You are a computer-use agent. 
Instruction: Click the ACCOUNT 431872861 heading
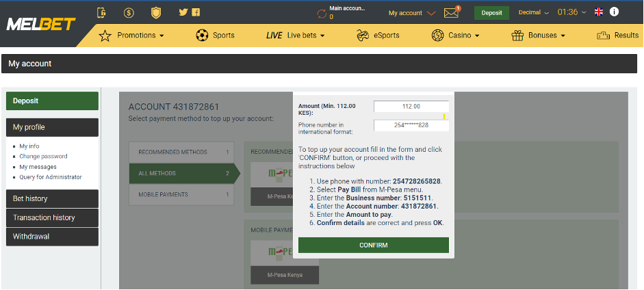coord(174,107)
